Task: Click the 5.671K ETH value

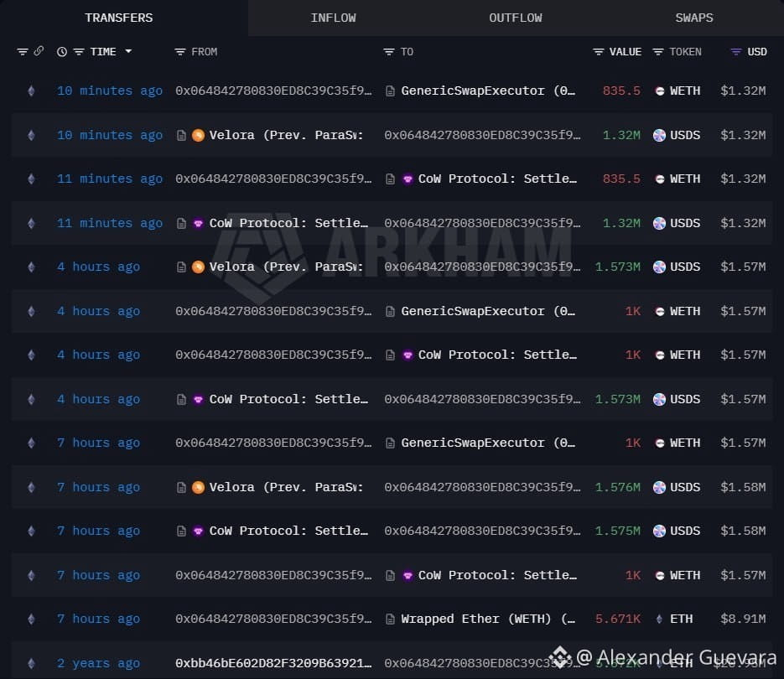Action: click(617, 619)
